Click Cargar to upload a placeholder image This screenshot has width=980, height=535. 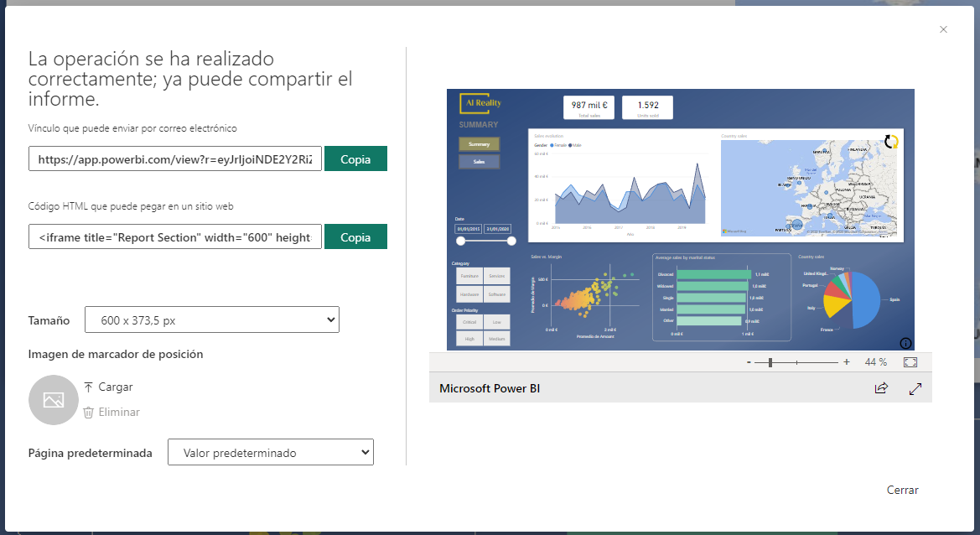[x=116, y=387]
